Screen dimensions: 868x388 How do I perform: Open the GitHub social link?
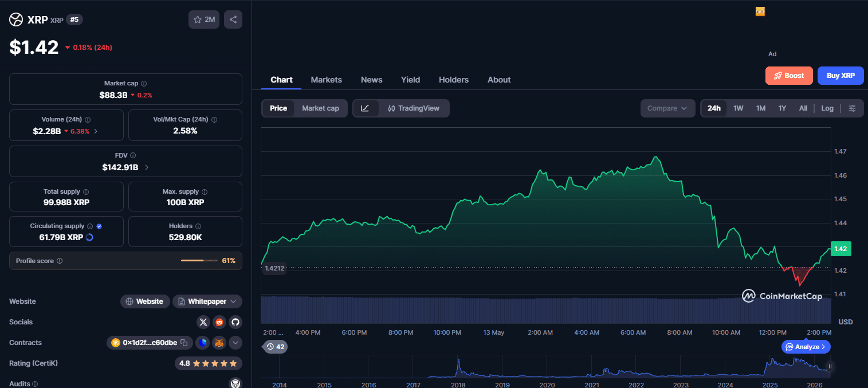[x=235, y=322]
